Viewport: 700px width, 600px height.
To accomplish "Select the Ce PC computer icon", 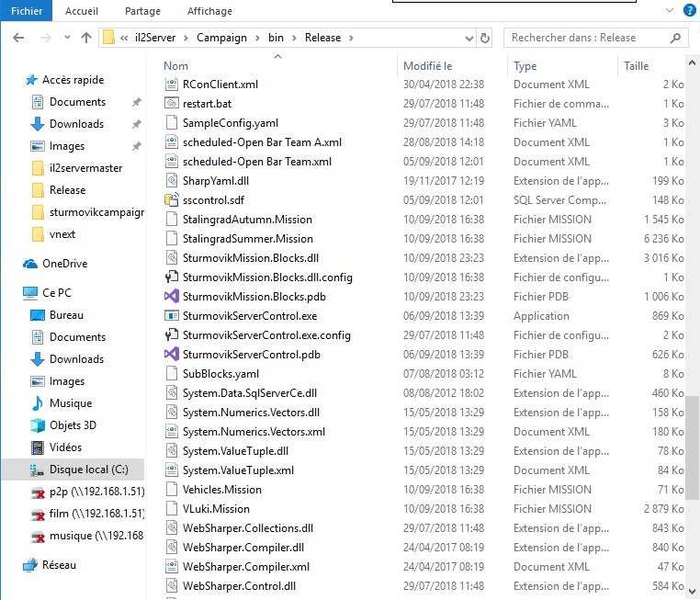I will pos(30,293).
